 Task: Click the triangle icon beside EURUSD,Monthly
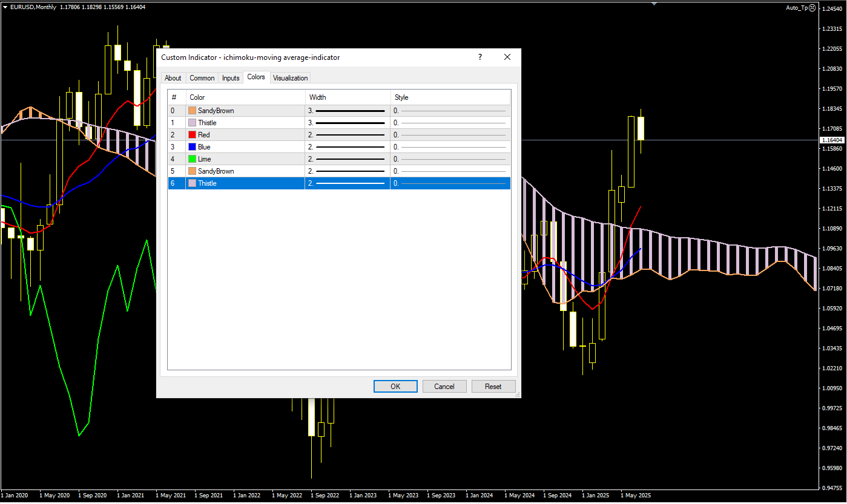5,7
